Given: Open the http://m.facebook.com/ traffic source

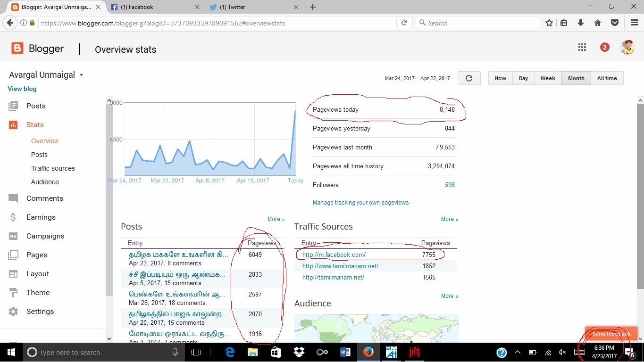Looking at the screenshot, I should pyautogui.click(x=334, y=255).
